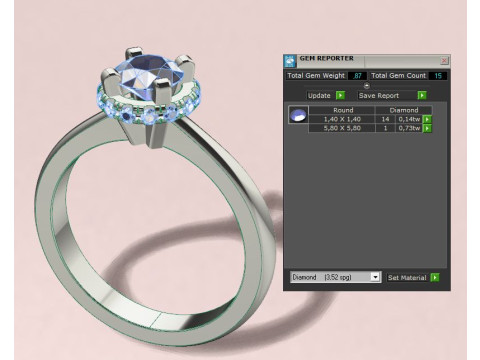Click green arrow on 1,40 X 1,40 row

(x=427, y=119)
